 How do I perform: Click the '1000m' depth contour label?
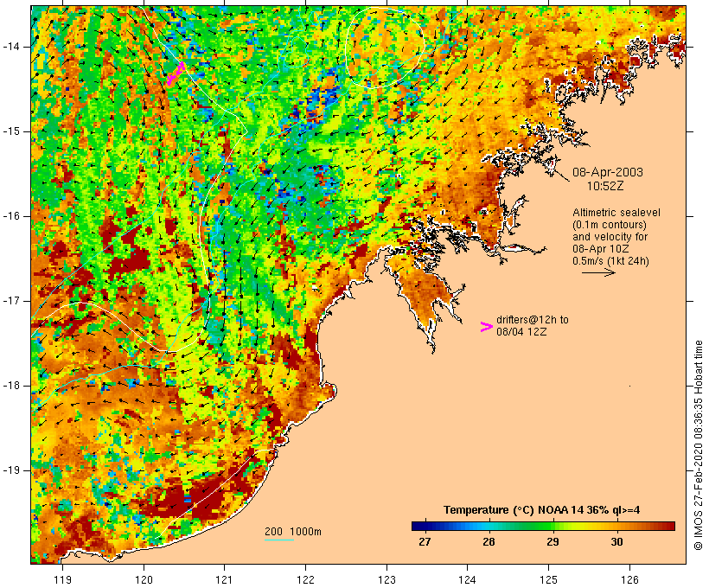[305, 532]
